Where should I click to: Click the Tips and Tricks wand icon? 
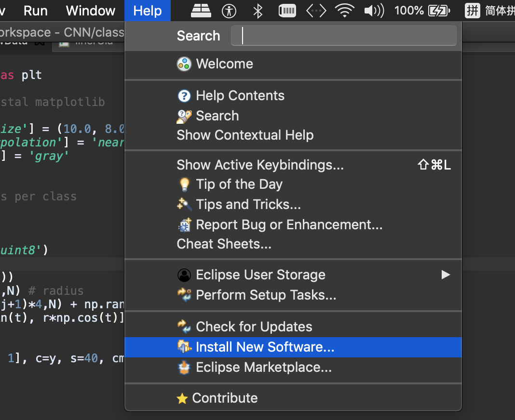pyautogui.click(x=184, y=204)
